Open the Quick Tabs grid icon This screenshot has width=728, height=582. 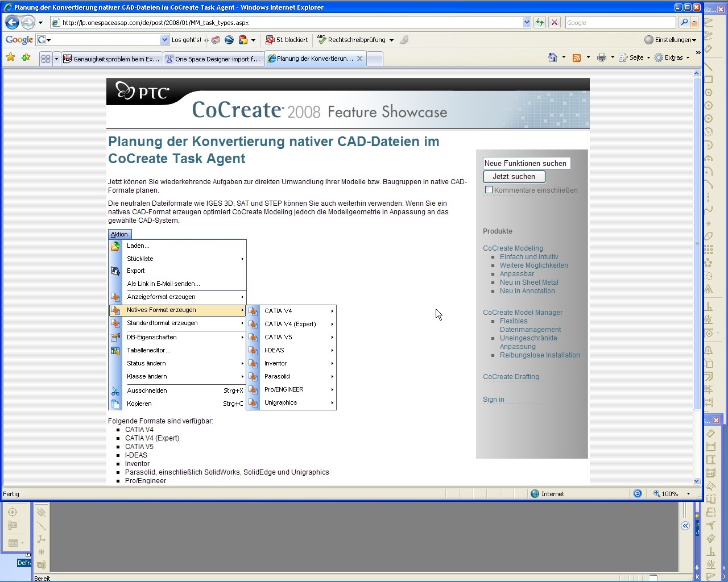coord(45,59)
